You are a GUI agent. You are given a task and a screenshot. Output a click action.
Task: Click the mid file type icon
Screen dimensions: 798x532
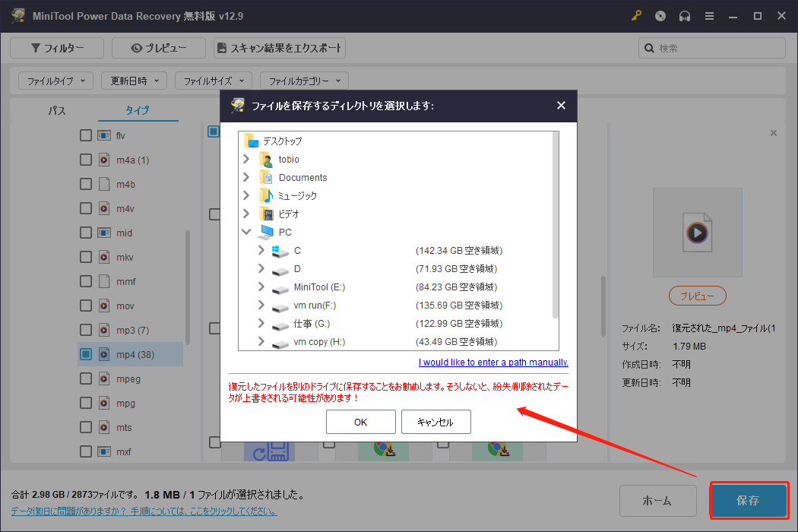pos(104,233)
